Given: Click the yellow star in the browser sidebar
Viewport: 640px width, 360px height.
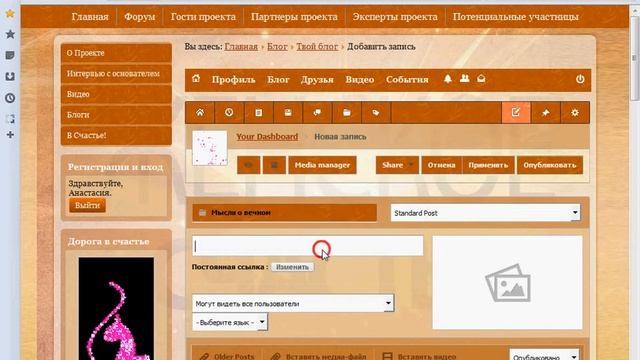Looking at the screenshot, I should (10, 13).
